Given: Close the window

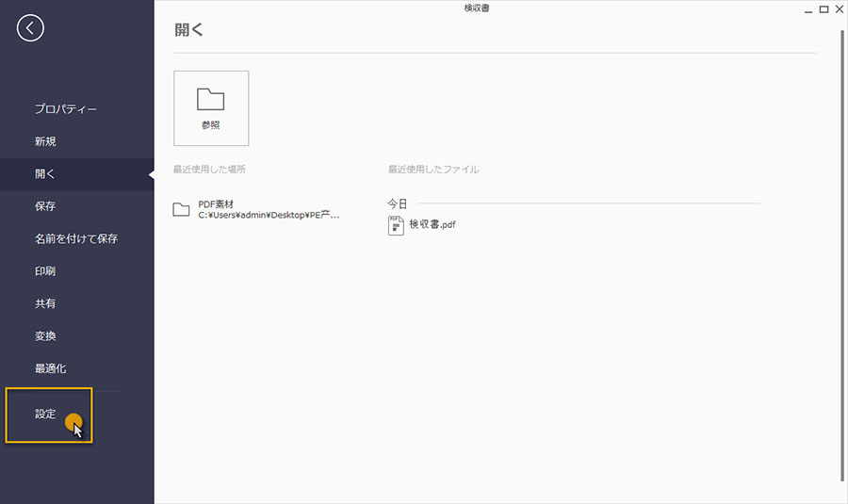Looking at the screenshot, I should point(840,9).
